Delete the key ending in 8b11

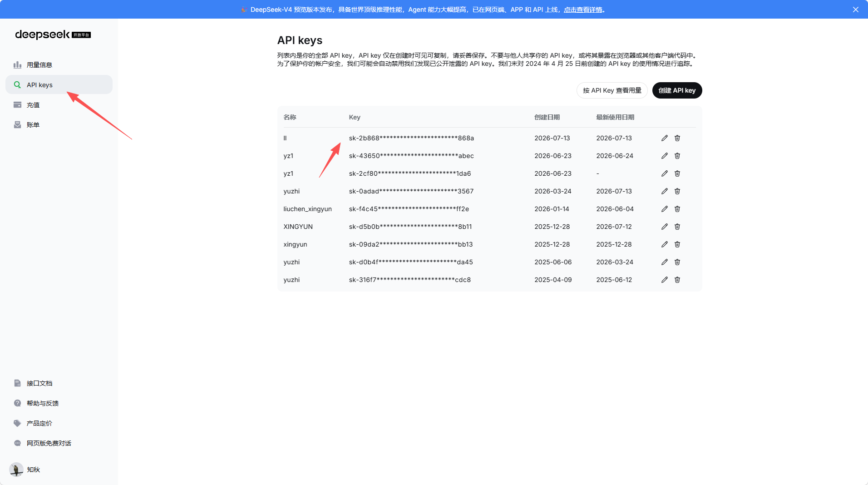point(677,227)
